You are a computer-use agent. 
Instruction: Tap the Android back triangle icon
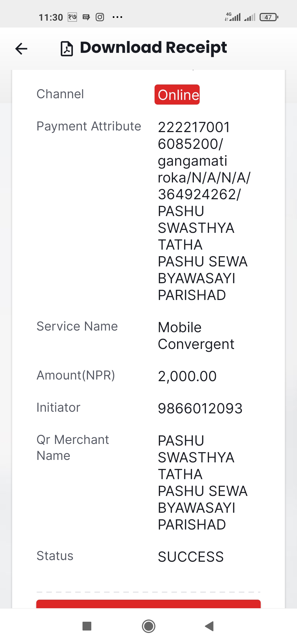click(x=210, y=626)
